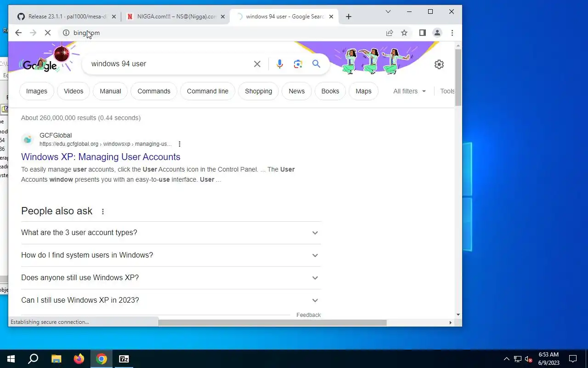
Task: Click the horizontal scrollbar thumb
Action: 272,322
